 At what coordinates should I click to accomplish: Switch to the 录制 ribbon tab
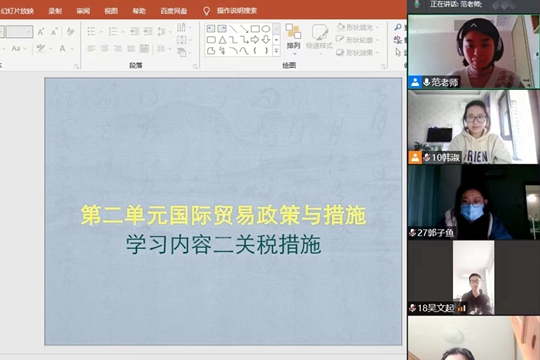55,11
